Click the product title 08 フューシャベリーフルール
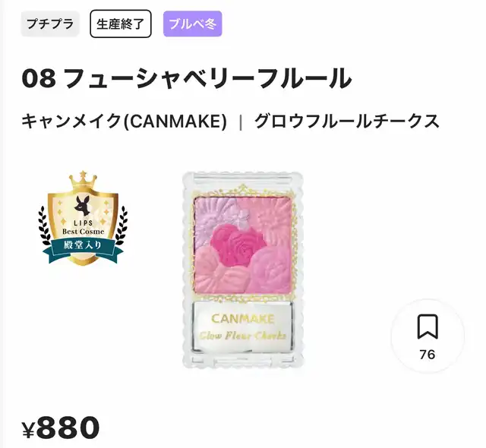 (187, 77)
